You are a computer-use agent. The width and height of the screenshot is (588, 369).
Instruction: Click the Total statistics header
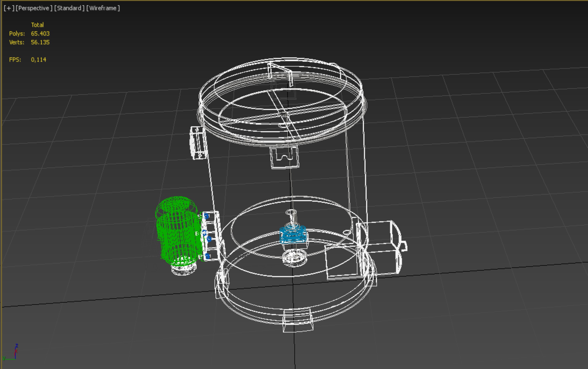tap(37, 25)
